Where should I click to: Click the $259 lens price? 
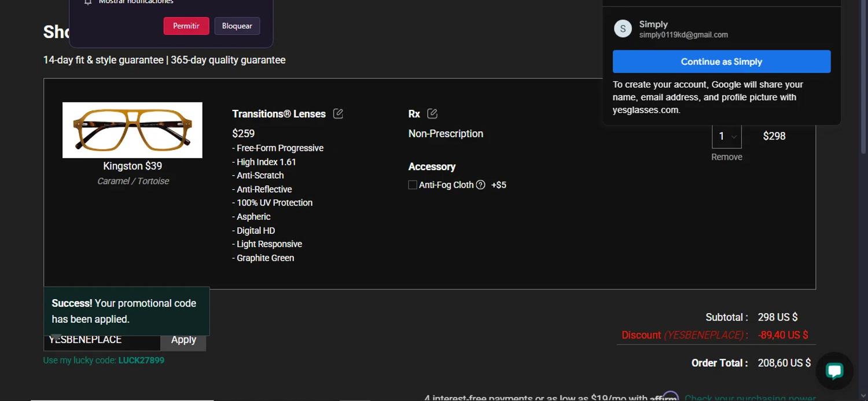pyautogui.click(x=244, y=134)
